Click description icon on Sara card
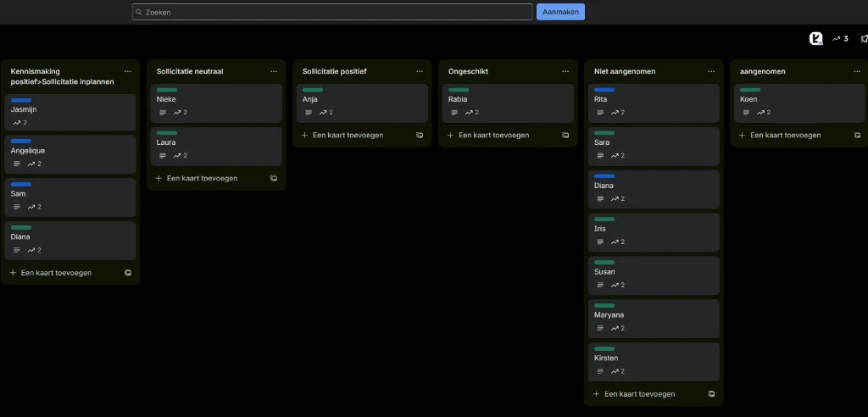The image size is (868, 417). click(600, 156)
